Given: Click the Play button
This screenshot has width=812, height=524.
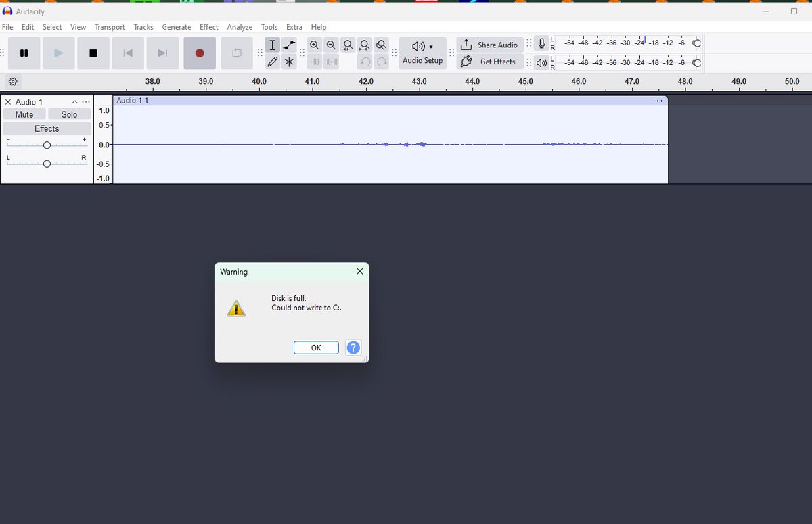Looking at the screenshot, I should pos(59,53).
